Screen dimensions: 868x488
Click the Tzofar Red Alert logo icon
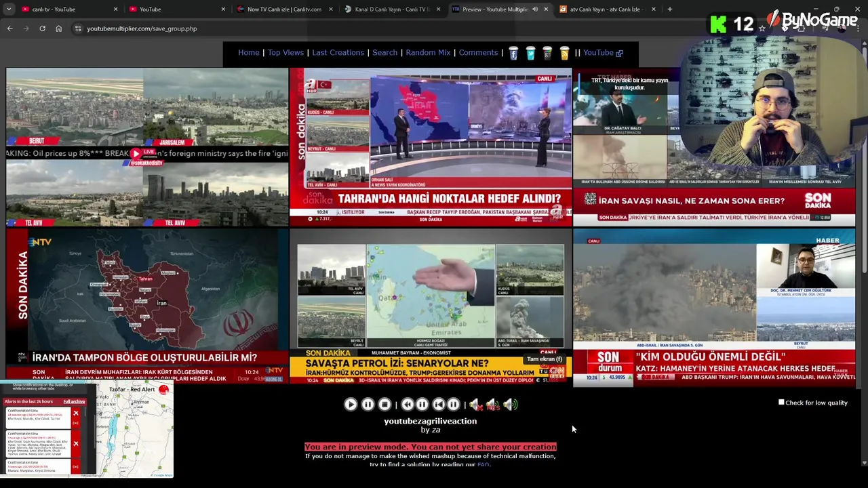click(163, 390)
